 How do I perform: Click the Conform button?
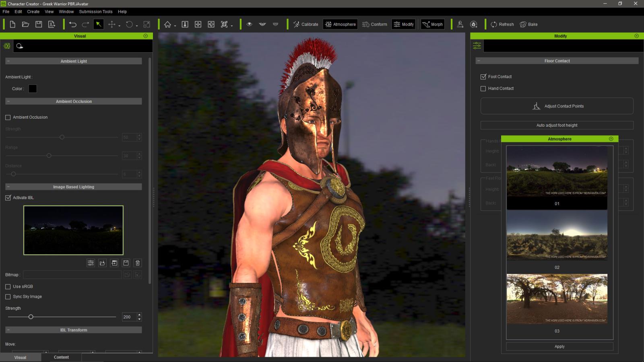tap(374, 24)
